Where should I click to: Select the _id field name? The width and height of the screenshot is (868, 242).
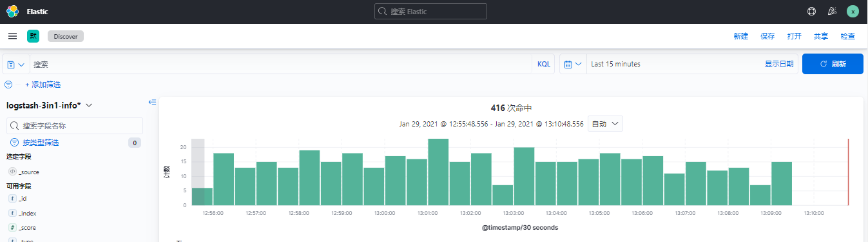tap(23, 199)
